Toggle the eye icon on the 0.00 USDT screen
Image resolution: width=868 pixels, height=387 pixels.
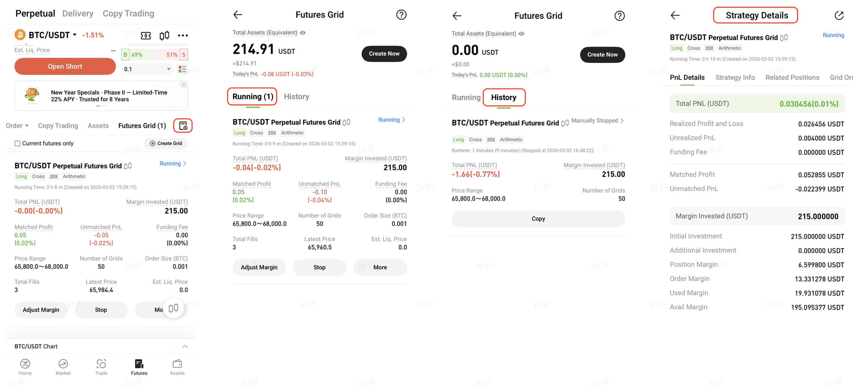click(x=522, y=34)
